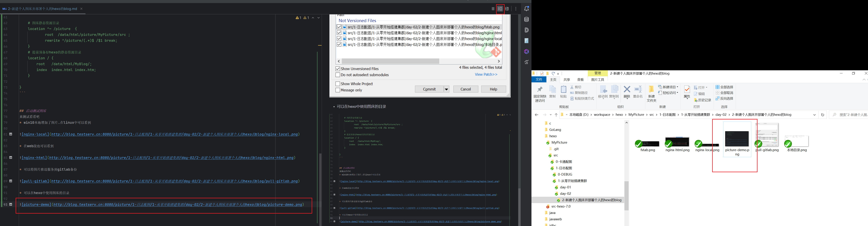The width and height of the screenshot is (868, 226).
Task: Click the first warning indicator in editor
Action: coord(299,18)
